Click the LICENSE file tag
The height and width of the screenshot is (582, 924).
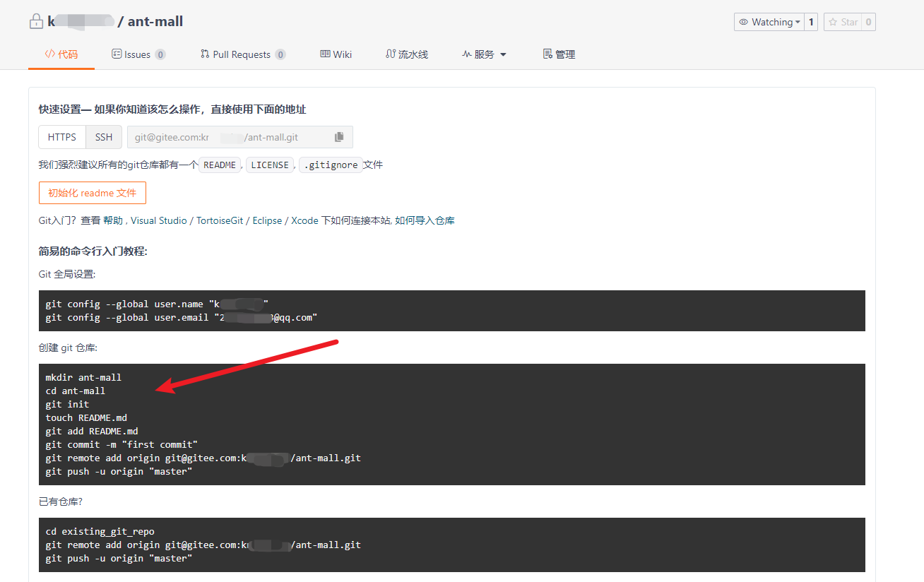point(270,165)
